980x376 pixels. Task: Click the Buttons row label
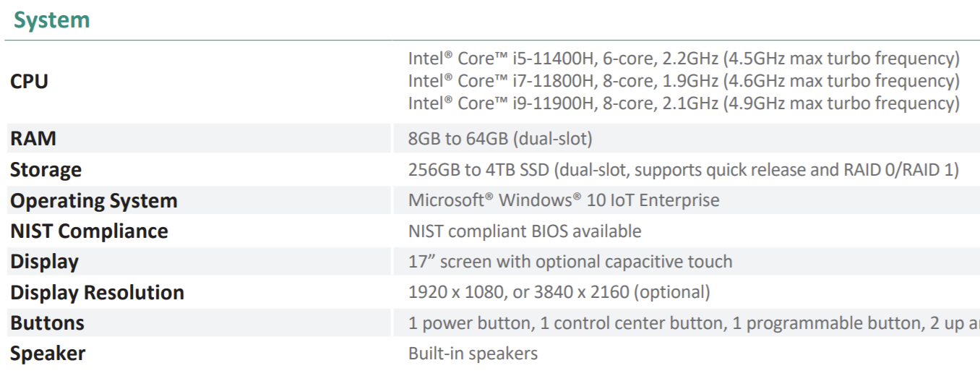[47, 323]
